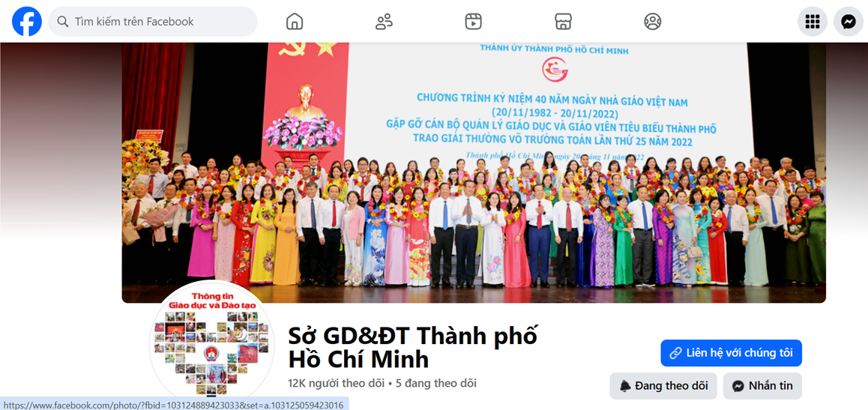868x410 pixels.
Task: Open the Marketplace storefront icon
Action: coord(563,22)
